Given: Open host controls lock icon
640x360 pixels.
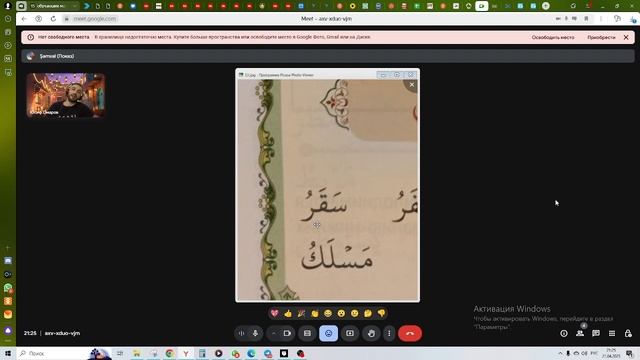Looking at the screenshot, I should pyautogui.click(x=628, y=333).
